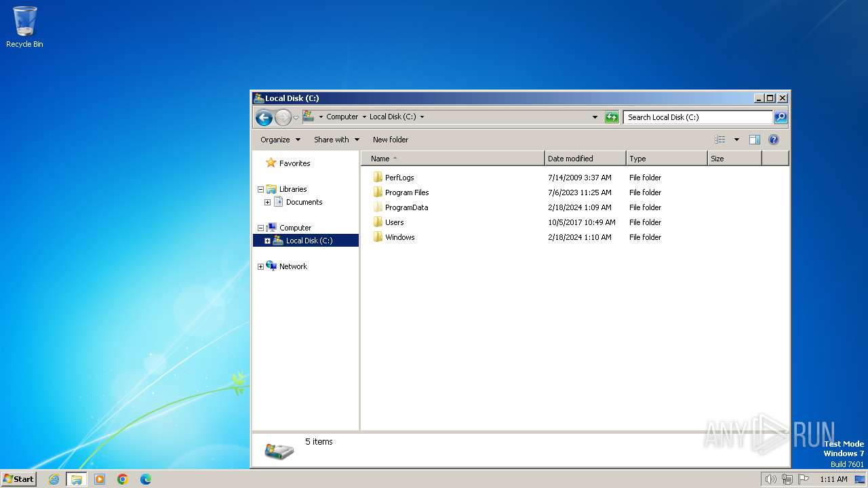Select the Windows folder icon
The image size is (868, 488).
[x=378, y=237]
